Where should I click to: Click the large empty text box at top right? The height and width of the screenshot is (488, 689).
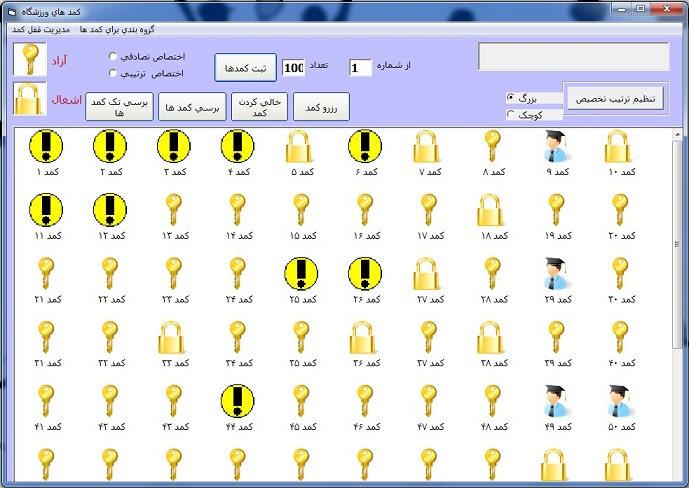(574, 56)
